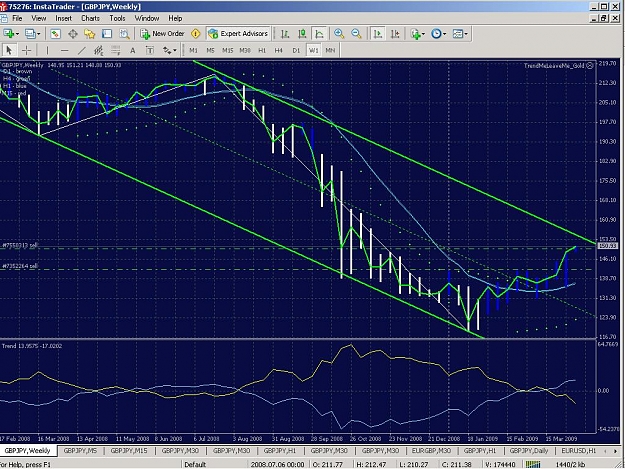Toggle Chart Shift from right border

pos(395,34)
